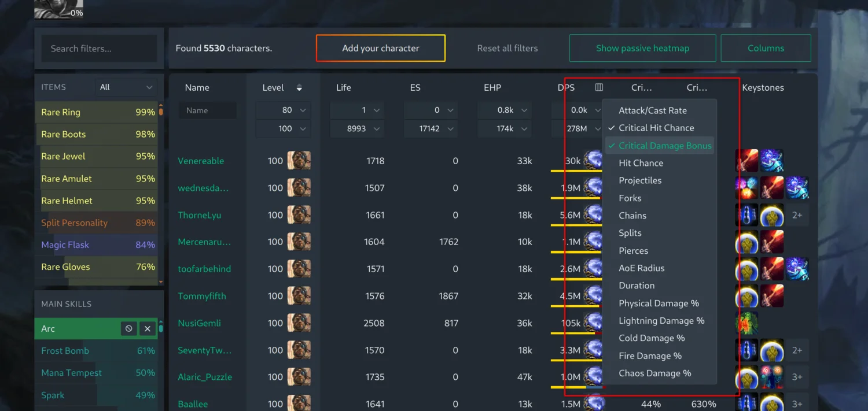The image size is (868, 411).
Task: Open the Columns button
Action: click(766, 48)
